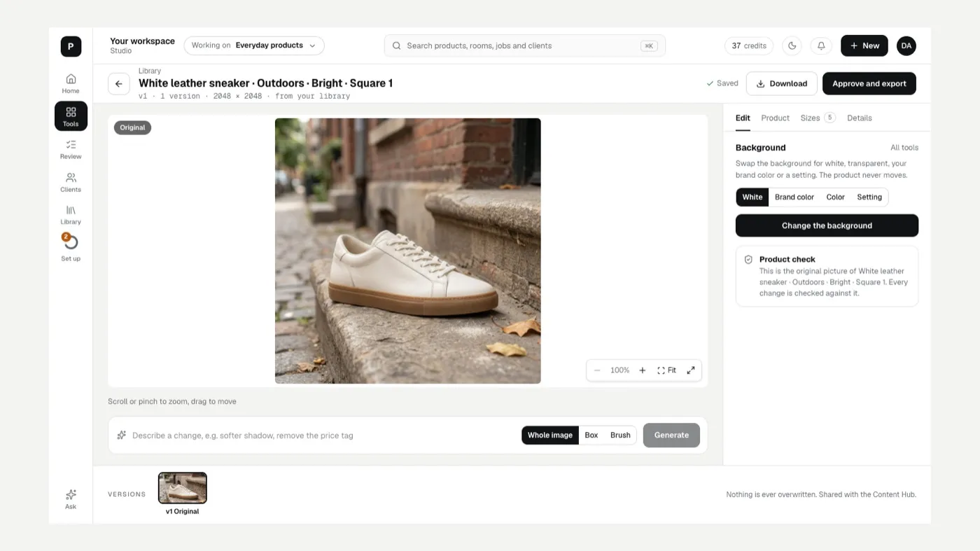Viewport: 980px width, 551px height.
Task: Select the v1 Original version thumbnail
Action: 183,488
